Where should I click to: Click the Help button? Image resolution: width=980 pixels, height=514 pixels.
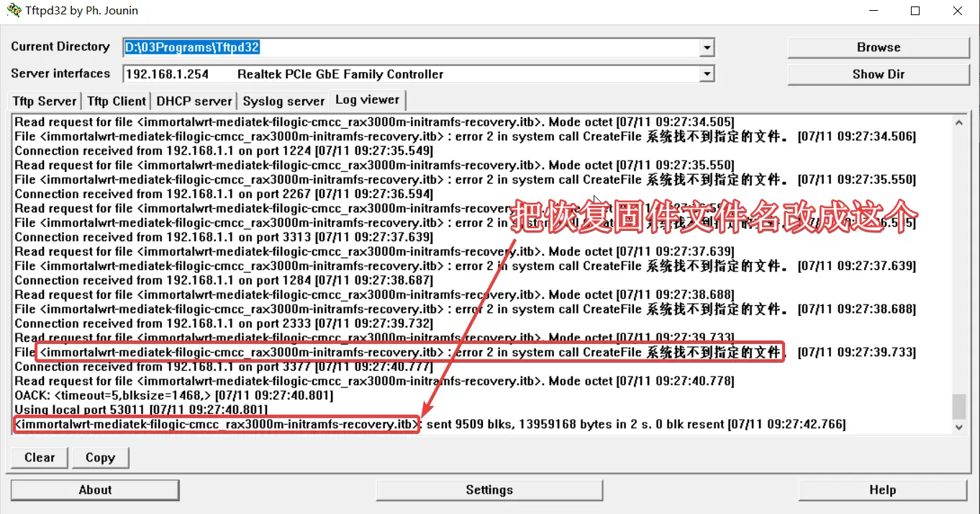coord(882,490)
